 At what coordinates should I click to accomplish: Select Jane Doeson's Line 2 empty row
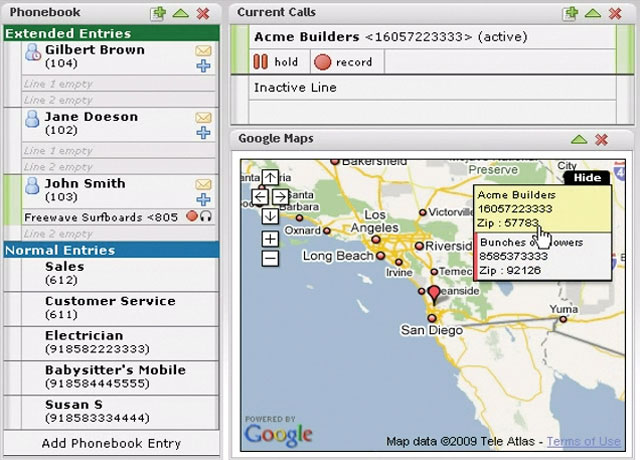(x=119, y=167)
